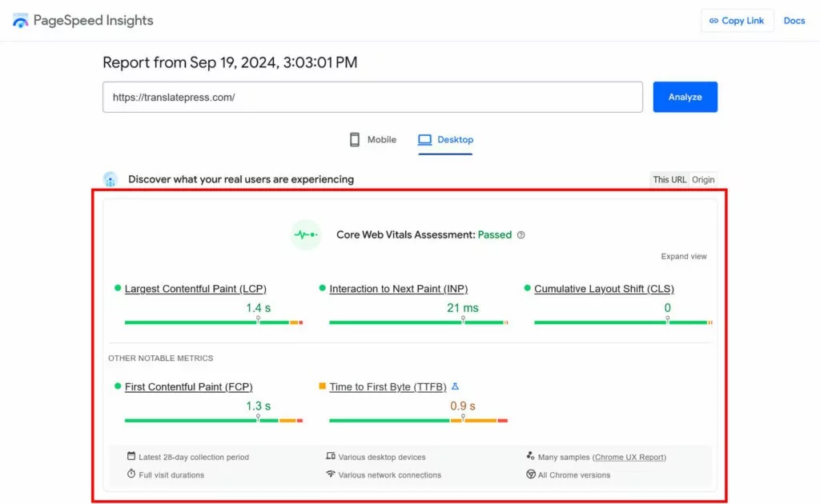Select the Desktop tab

445,139
